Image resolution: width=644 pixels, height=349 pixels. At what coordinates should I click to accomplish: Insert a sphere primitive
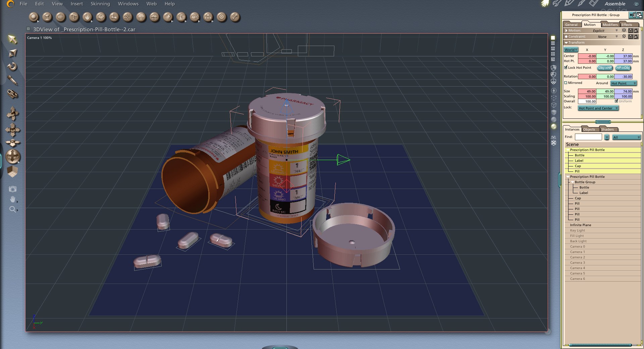coord(34,17)
